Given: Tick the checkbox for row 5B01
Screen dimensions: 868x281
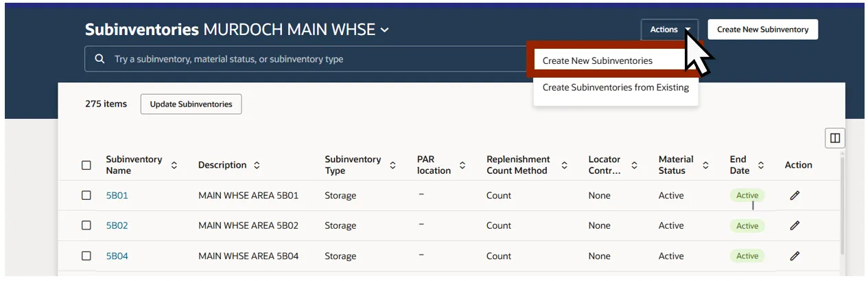Looking at the screenshot, I should (x=86, y=195).
